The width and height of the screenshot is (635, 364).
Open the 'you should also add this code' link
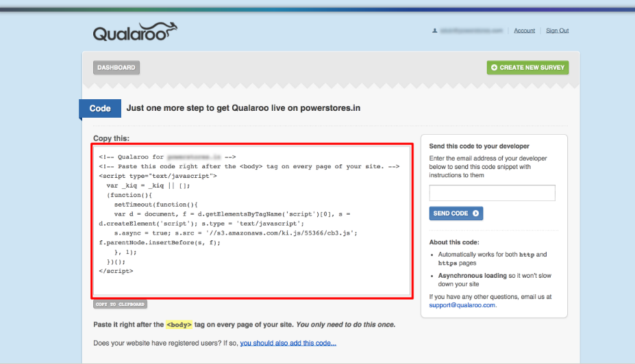pos(288,343)
